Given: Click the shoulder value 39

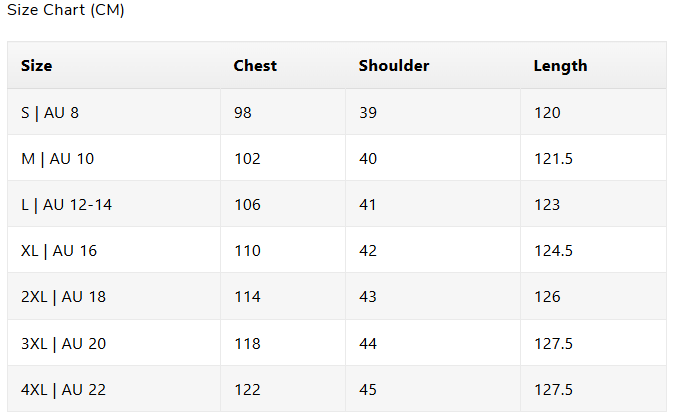Looking at the screenshot, I should (368, 112).
